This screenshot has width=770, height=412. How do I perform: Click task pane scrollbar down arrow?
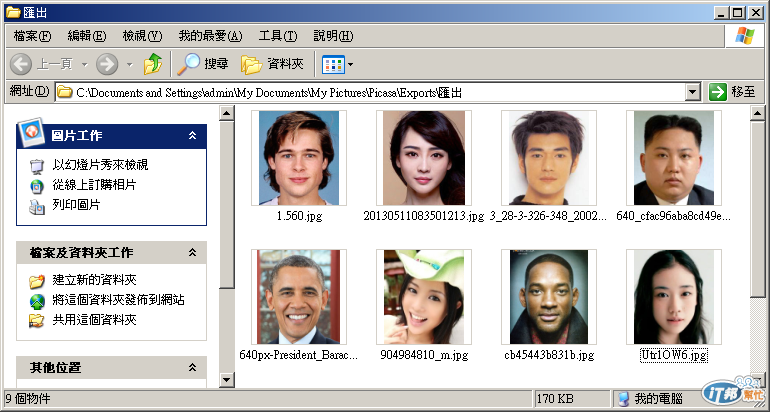point(226,380)
